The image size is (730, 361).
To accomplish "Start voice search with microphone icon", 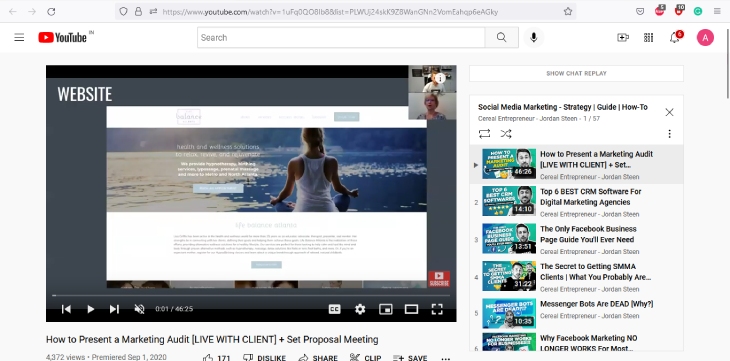I will click(x=534, y=38).
